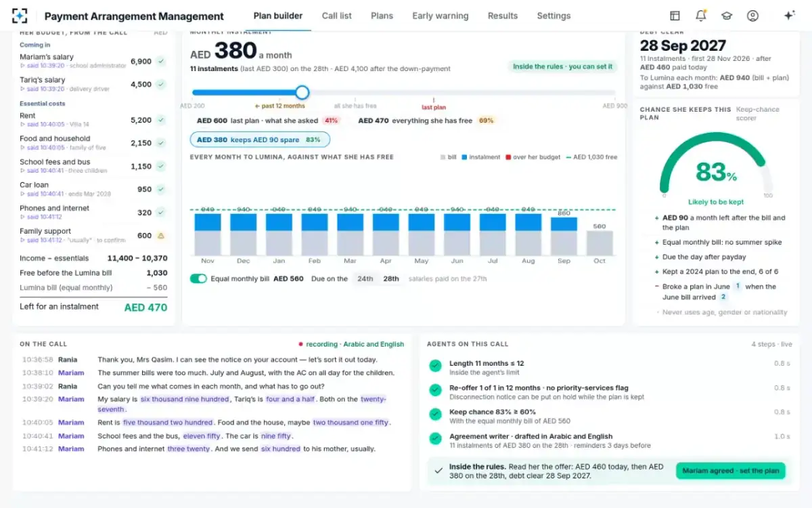
Task: Play the clip under Phones and internet
Action: click(x=41, y=217)
